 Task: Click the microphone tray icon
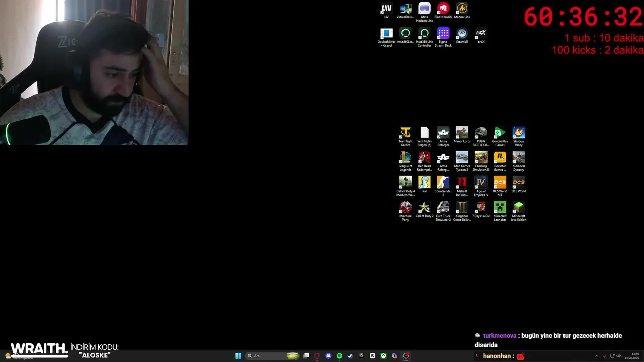click(604, 356)
